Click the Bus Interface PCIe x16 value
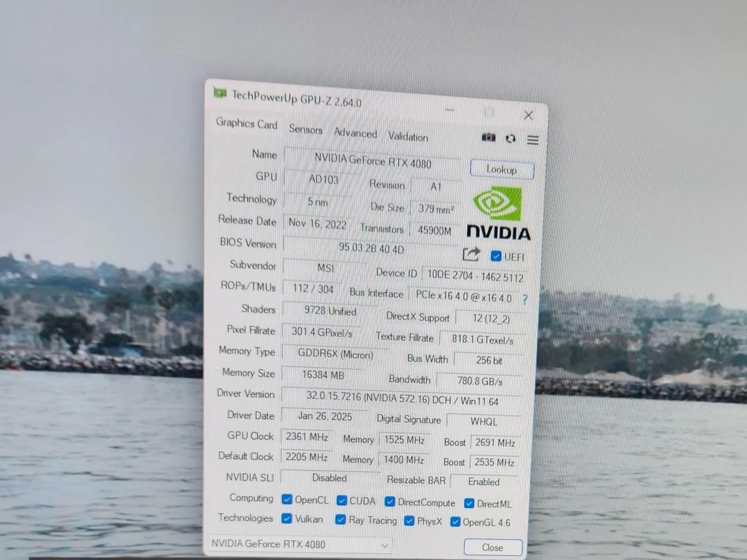Viewport: 747px width, 560px height. 463,297
